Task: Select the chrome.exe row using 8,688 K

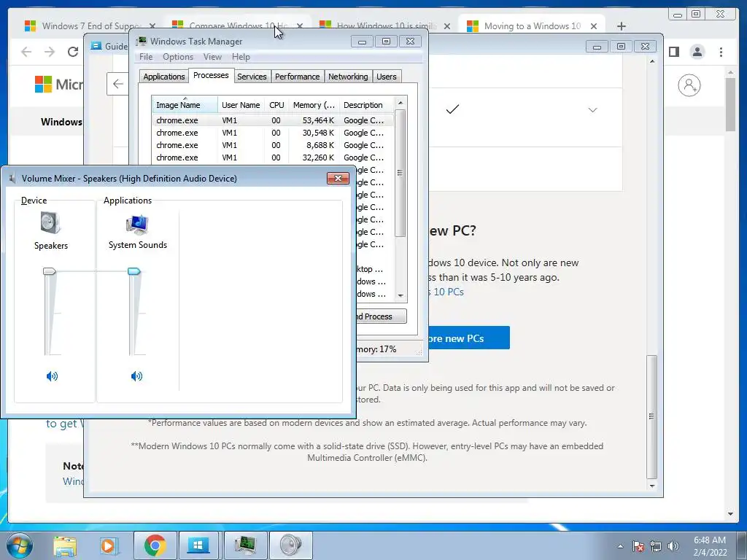Action: click(x=274, y=145)
